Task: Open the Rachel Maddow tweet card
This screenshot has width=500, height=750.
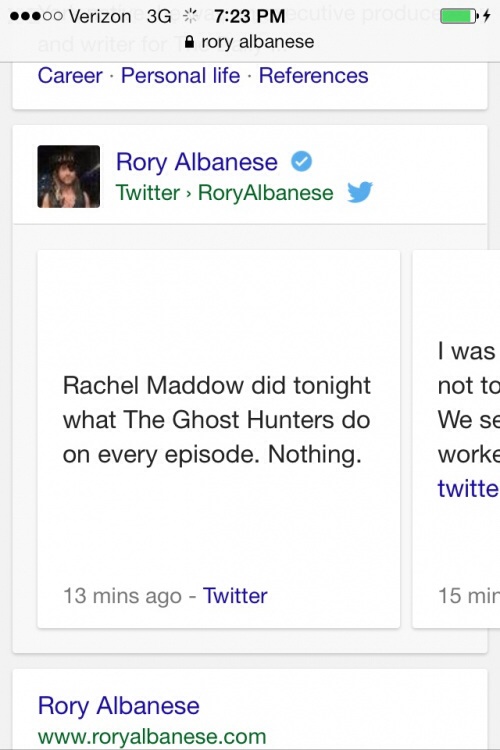Action: 219,439
